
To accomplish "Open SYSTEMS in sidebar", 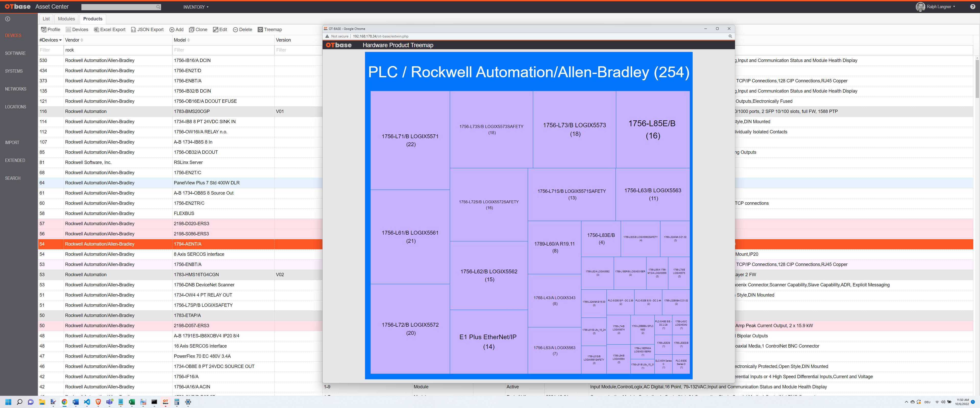I will [x=14, y=71].
